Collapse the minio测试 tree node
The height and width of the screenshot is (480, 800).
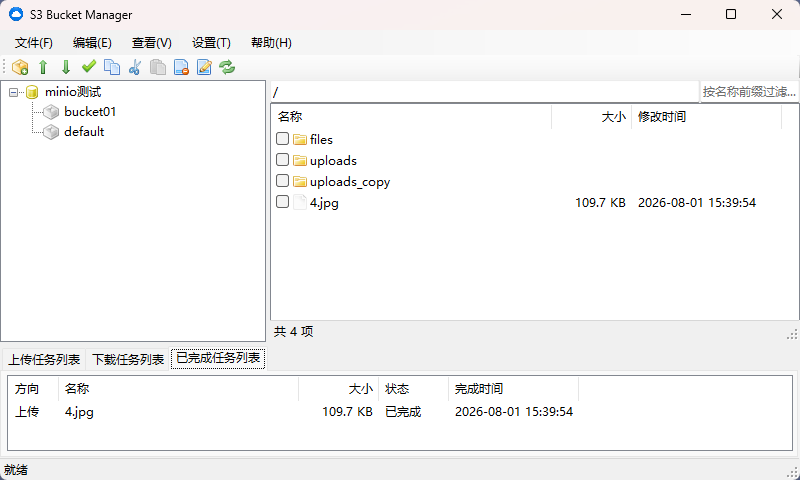point(14,92)
